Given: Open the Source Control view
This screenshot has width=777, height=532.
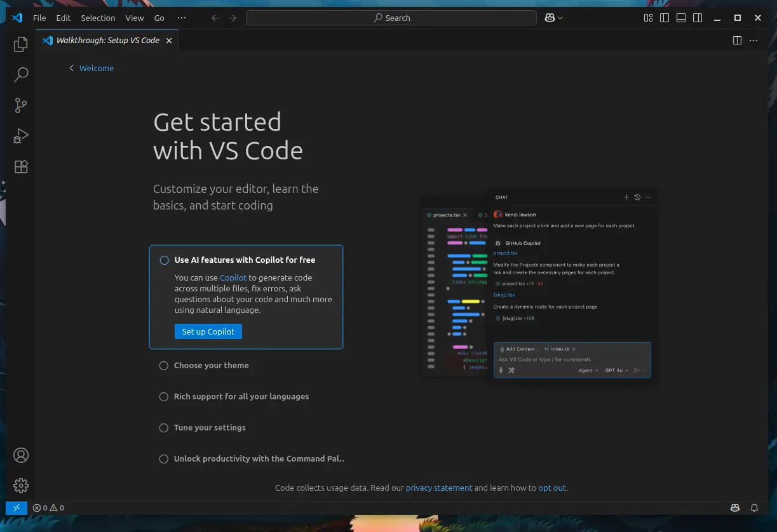Looking at the screenshot, I should point(21,105).
